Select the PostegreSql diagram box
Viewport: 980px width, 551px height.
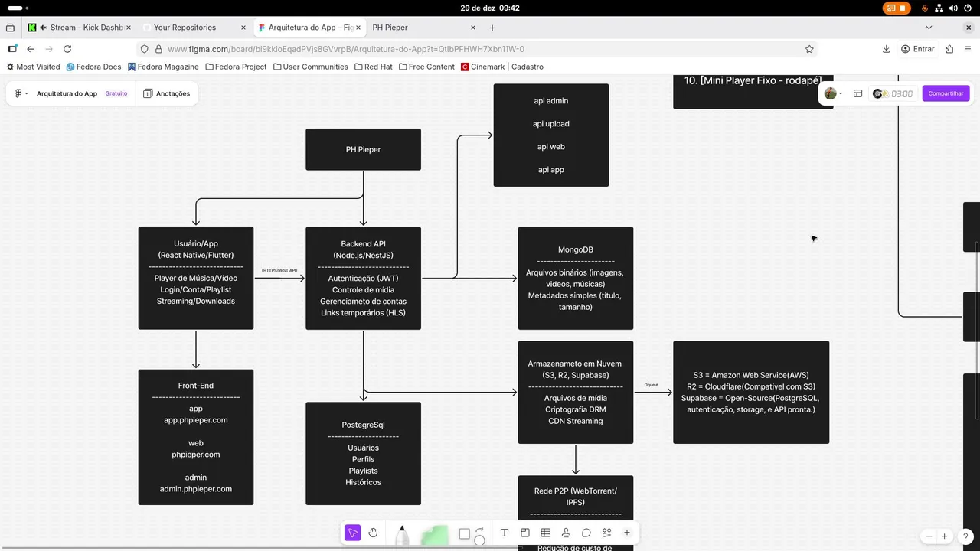point(363,453)
